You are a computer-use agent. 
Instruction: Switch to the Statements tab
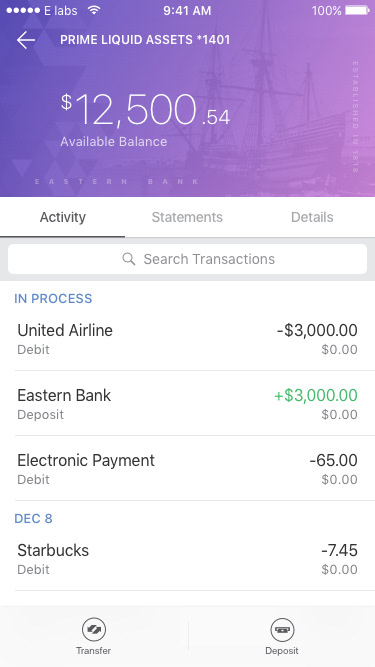click(187, 217)
